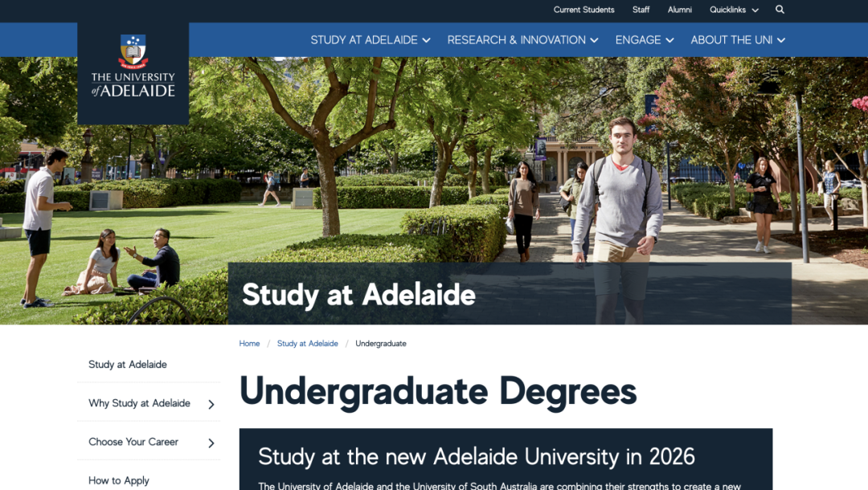
Task: Open Choose Your Career sidebar item
Action: (x=133, y=442)
